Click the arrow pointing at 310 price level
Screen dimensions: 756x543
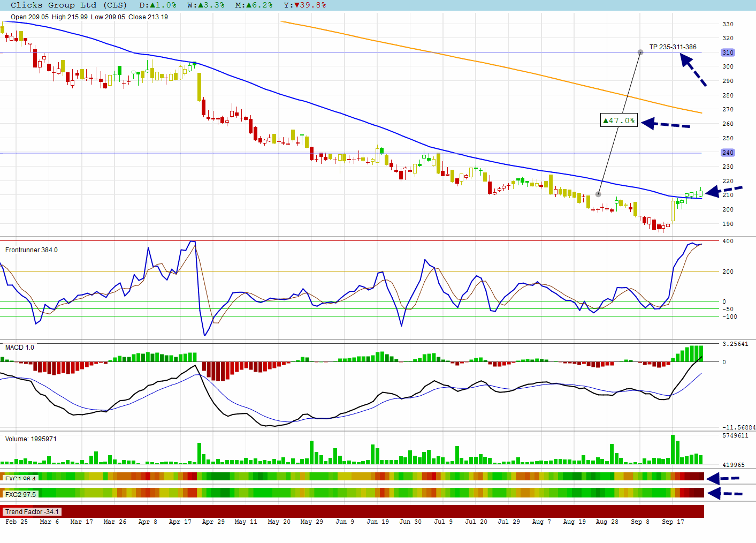[x=693, y=70]
